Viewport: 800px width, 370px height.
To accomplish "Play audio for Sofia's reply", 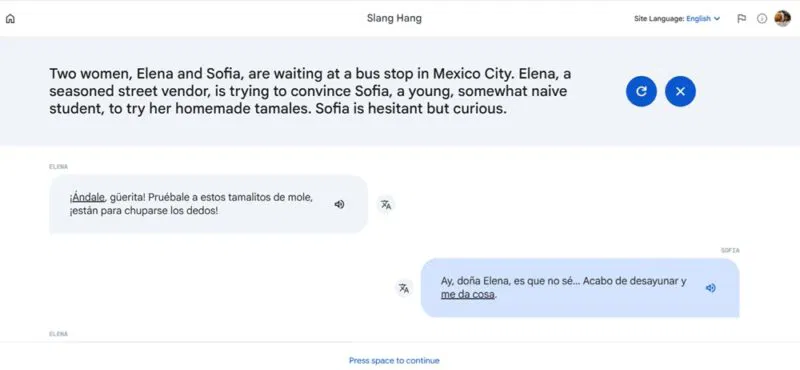I will [x=711, y=288].
